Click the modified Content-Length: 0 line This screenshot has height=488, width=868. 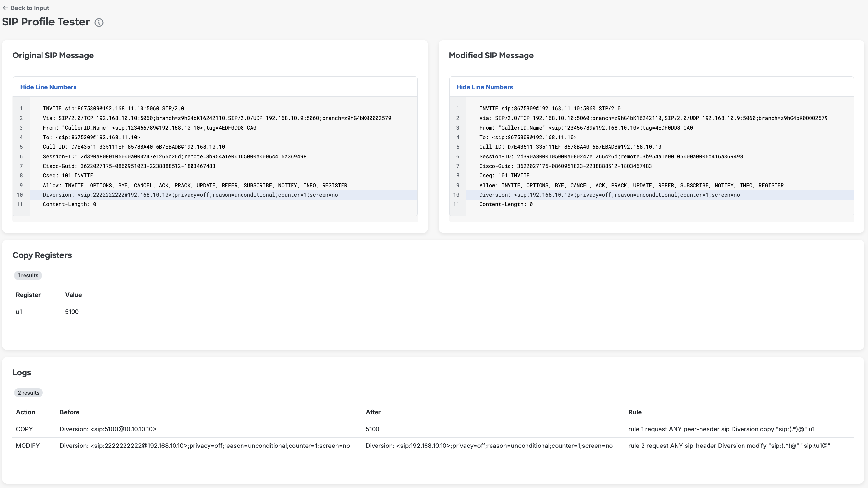[x=506, y=204]
